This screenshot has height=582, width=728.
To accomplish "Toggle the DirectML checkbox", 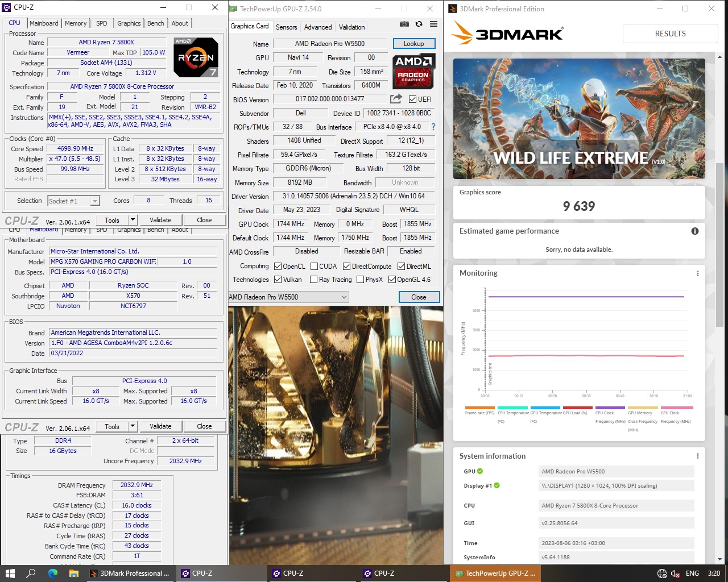I will coord(401,266).
